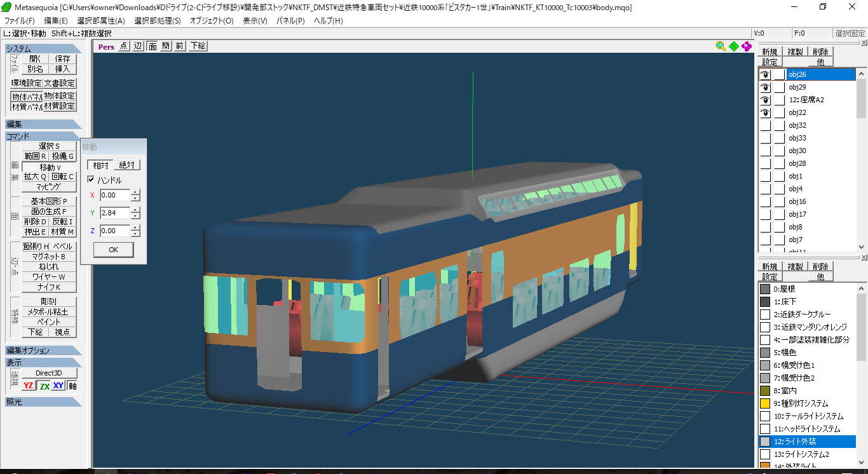Open the ファイル(F) menu
This screenshot has height=474, width=868.
click(20, 21)
